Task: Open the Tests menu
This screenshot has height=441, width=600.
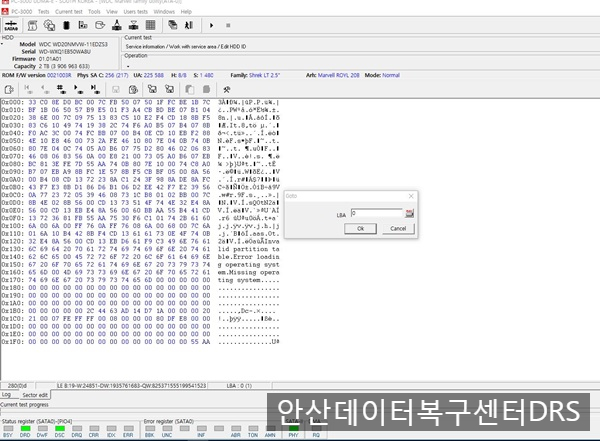Action: click(44, 11)
